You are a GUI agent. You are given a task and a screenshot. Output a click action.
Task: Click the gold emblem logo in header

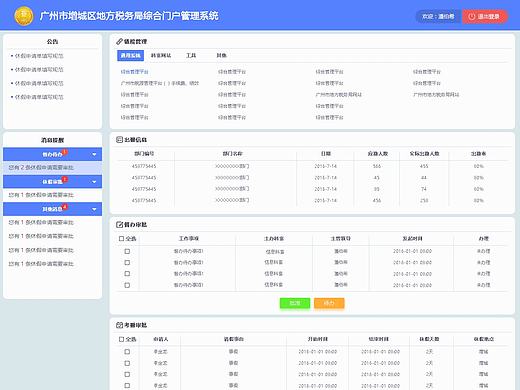click(x=24, y=16)
